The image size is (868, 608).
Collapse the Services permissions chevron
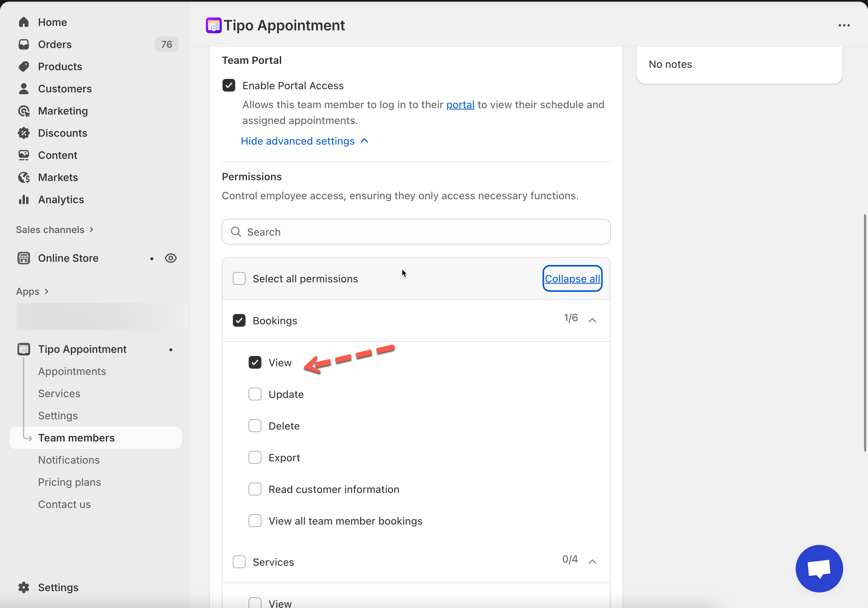[592, 562]
